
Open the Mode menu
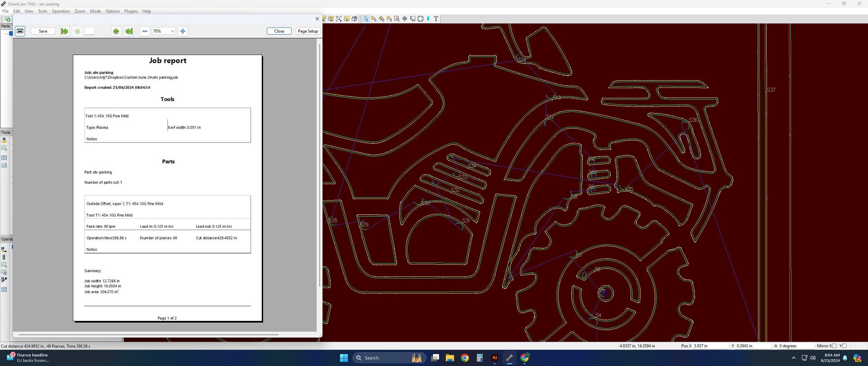click(95, 11)
